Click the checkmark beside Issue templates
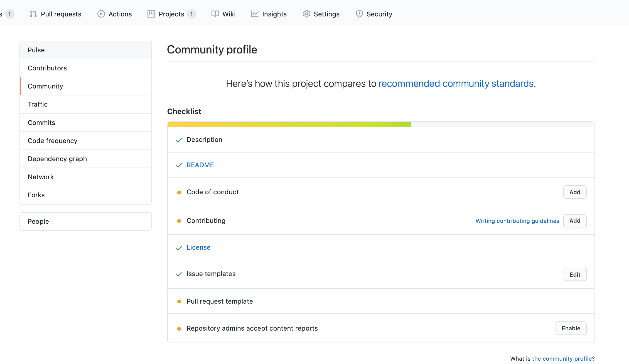The image size is (629, 364). pos(179,274)
